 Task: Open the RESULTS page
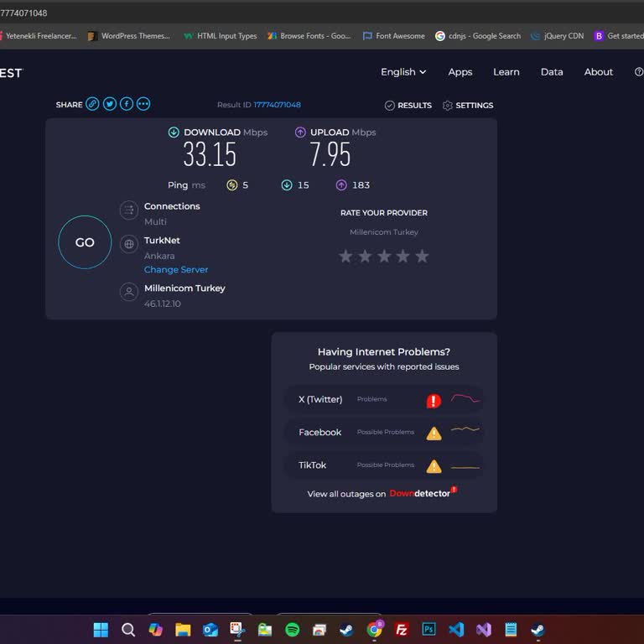click(x=408, y=106)
